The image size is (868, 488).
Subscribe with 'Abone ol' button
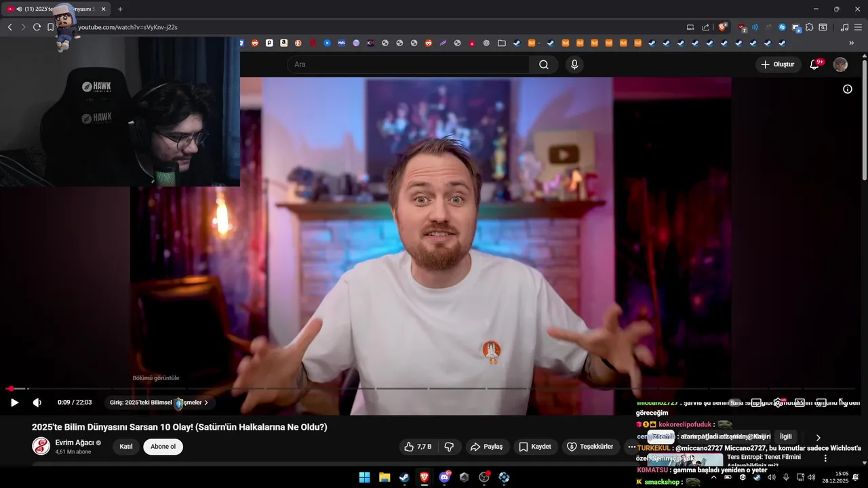click(163, 447)
